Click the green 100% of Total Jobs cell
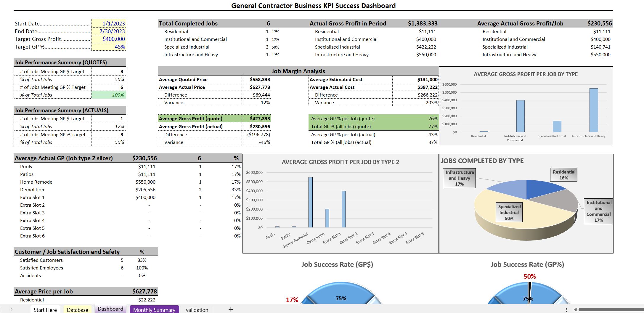Viewport: 644px width, 313px height. click(x=109, y=95)
